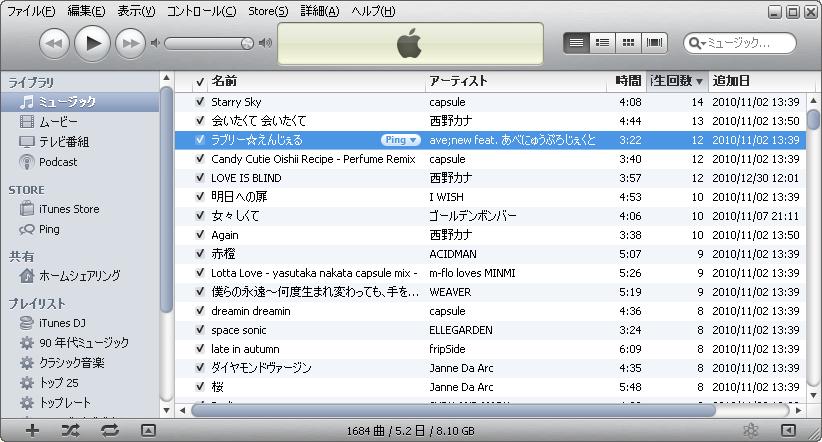Open the 90 年代ミュージック smart playlist
This screenshot has height=442, width=822.
[74, 343]
